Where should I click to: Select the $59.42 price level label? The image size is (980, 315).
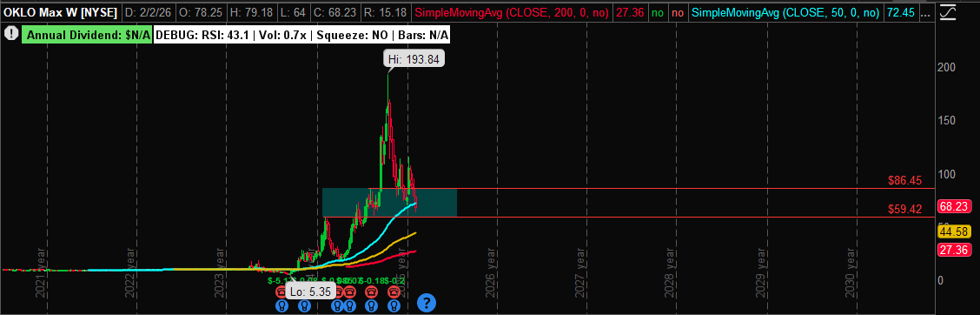click(x=905, y=210)
